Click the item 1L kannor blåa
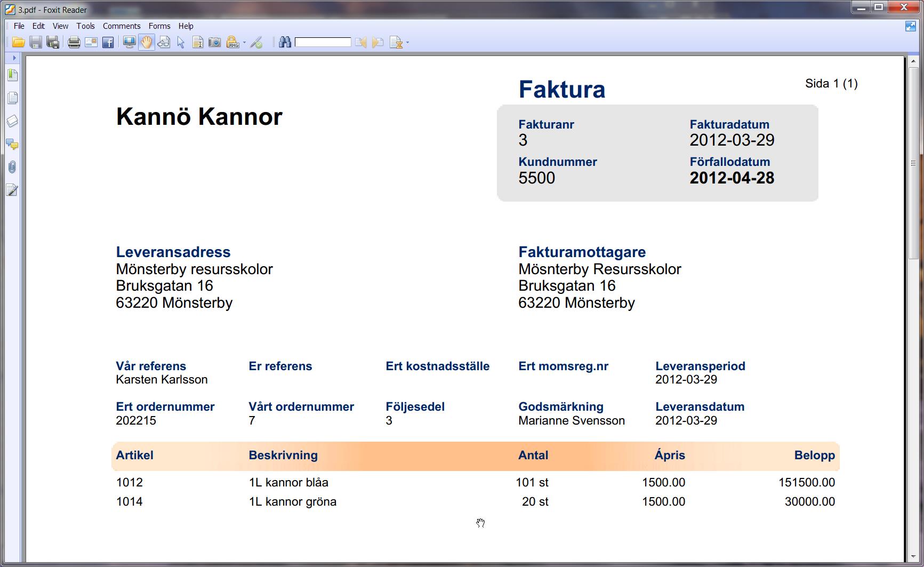 [x=288, y=482]
